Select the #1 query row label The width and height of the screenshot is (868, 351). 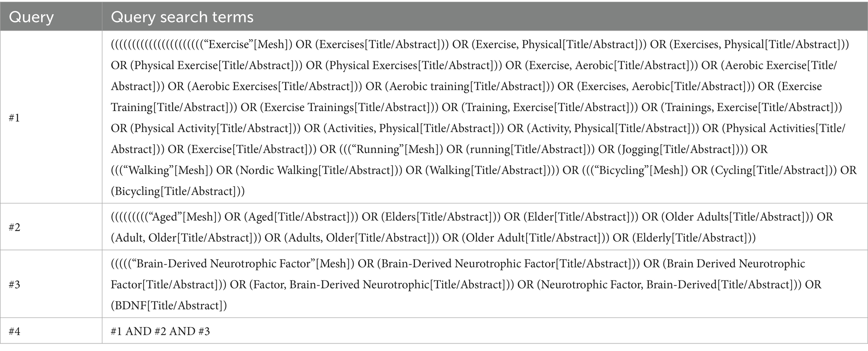pyautogui.click(x=14, y=118)
